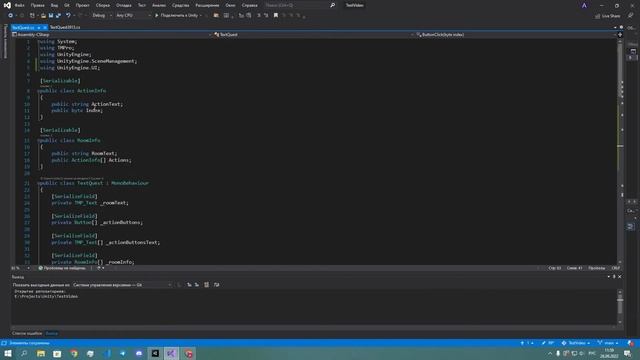Viewport: 640px width, 360px height.
Task: Click the send feedback icon near Live Share
Action: click(631, 16)
